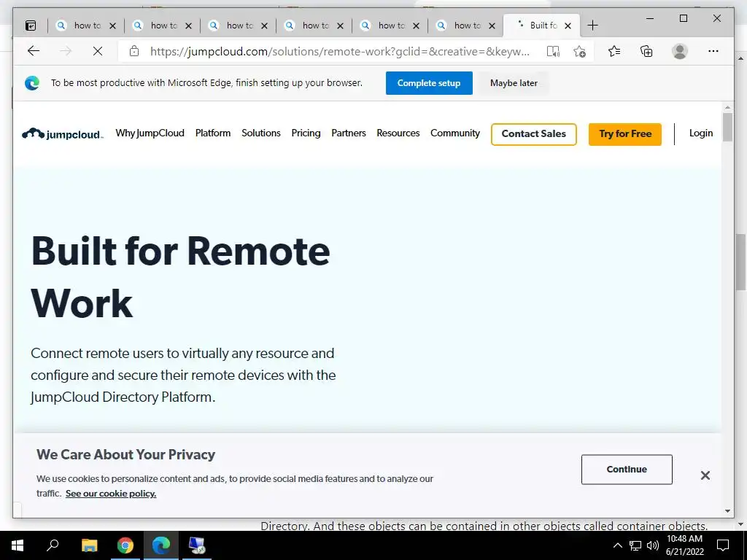Open the 'See our cookie policy' link
The height and width of the screenshot is (560, 747).
111,494
